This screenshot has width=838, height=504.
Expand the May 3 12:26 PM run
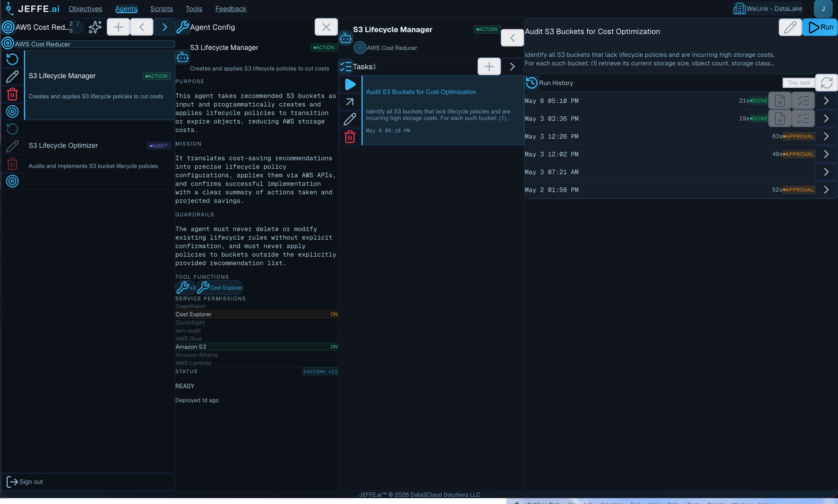826,136
